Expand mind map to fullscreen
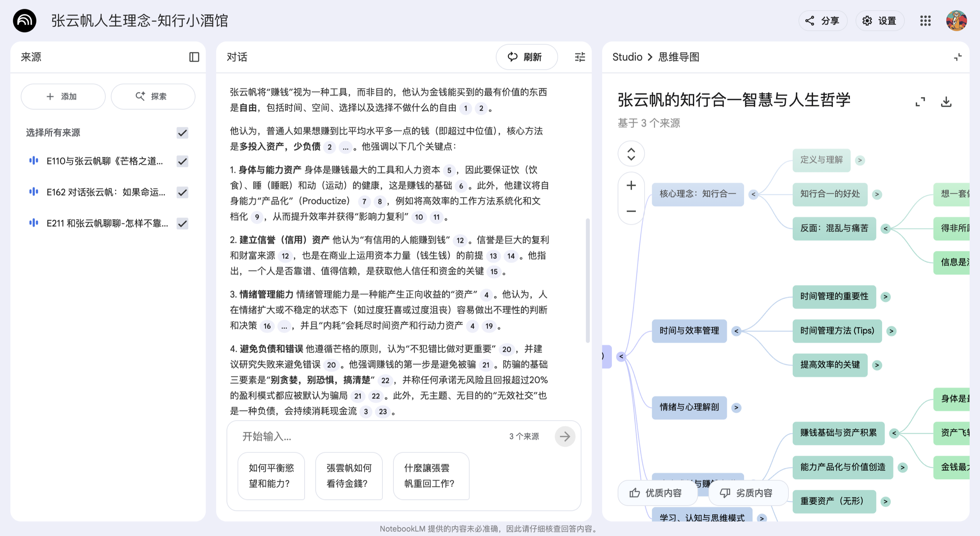The height and width of the screenshot is (536, 980). (x=920, y=102)
